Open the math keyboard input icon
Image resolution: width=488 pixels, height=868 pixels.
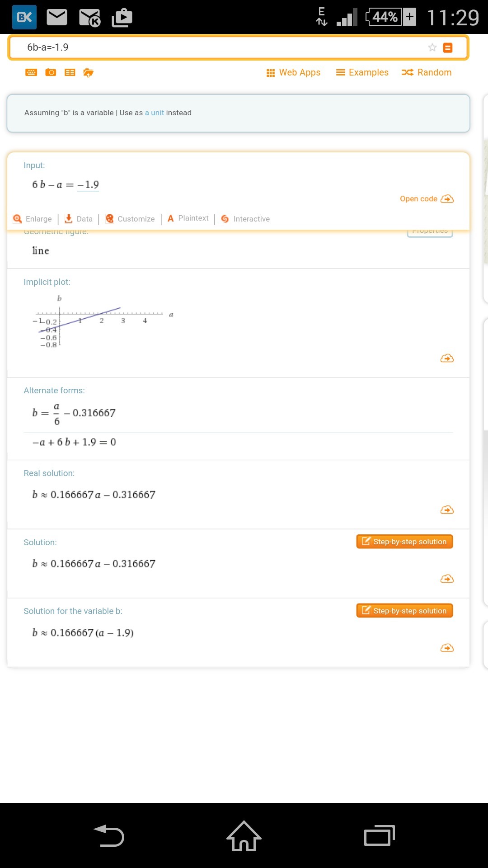point(31,72)
